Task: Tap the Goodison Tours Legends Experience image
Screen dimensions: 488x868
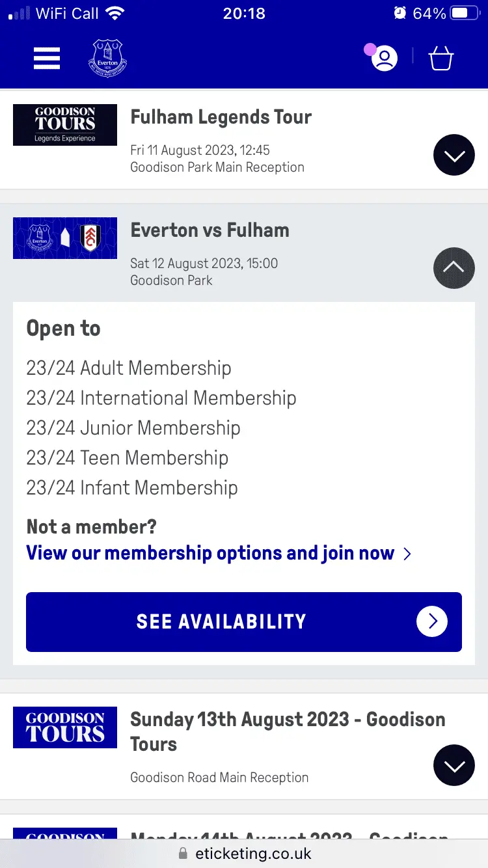Action: pos(65,125)
